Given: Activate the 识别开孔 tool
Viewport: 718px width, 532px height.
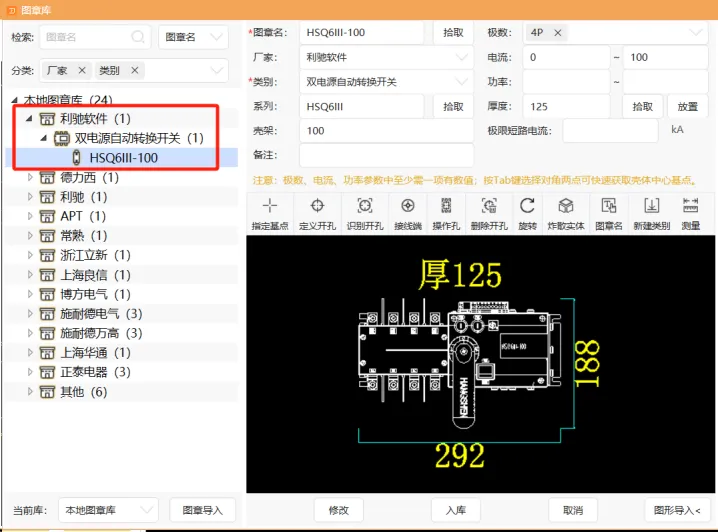Looking at the screenshot, I should pyautogui.click(x=365, y=214).
